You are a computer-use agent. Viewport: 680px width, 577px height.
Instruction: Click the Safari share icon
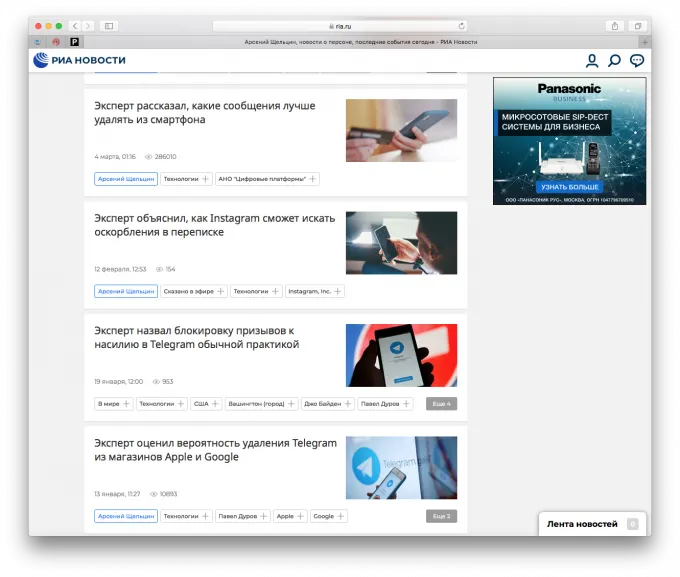coord(614,25)
